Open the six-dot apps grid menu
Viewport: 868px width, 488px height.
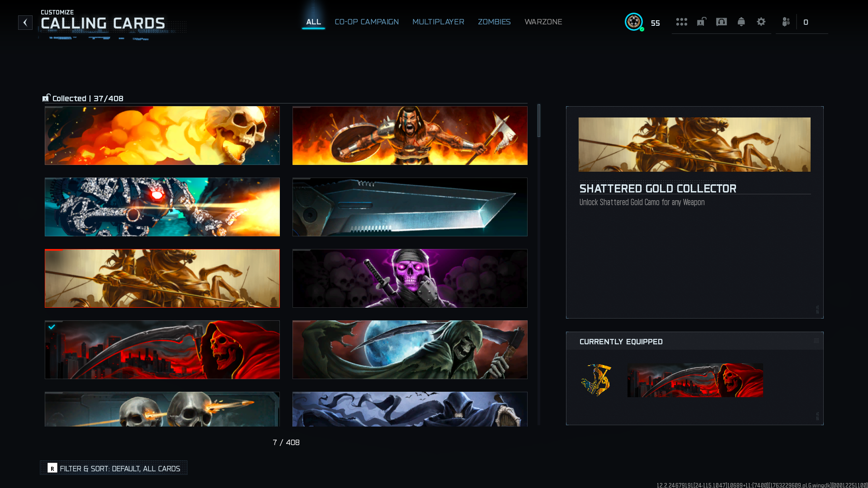[x=682, y=22]
